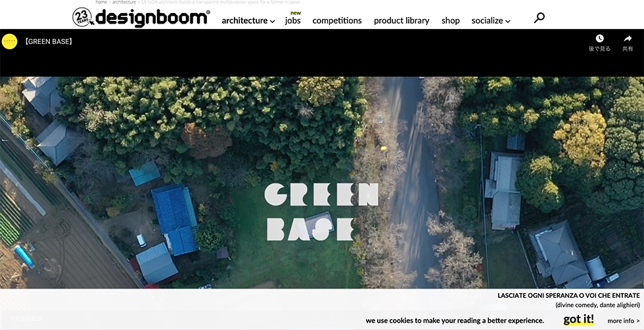Screen dimensions: 644x330
Task: Accept cookies with got it! button
Action: 578,319
